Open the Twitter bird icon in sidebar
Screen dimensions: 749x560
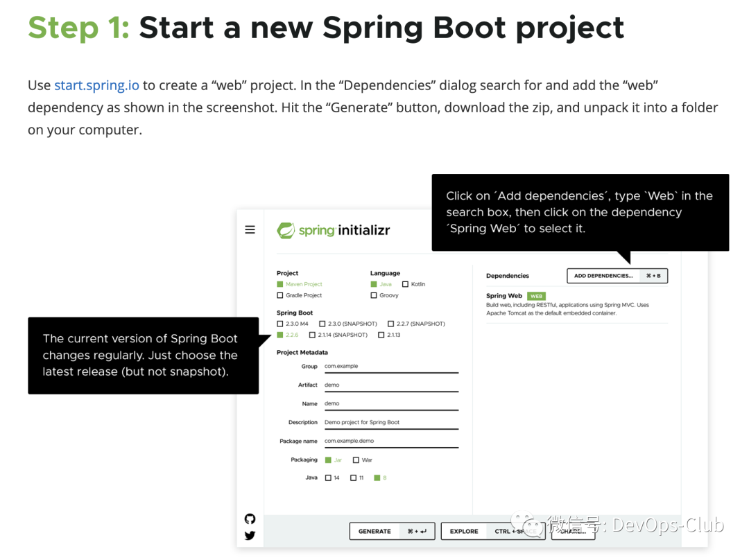click(250, 536)
